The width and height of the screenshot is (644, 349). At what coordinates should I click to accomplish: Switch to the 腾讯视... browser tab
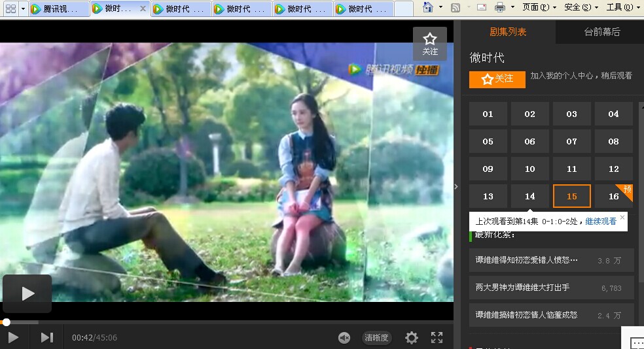(x=60, y=8)
